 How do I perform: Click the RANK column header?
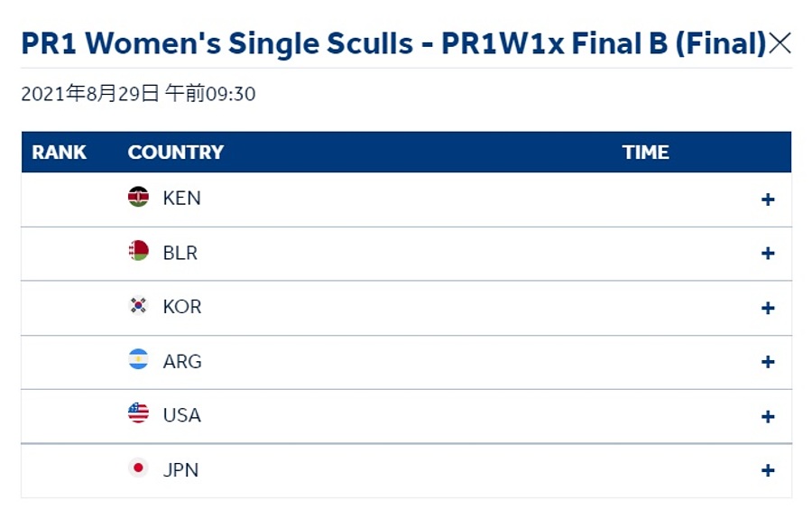[60, 153]
